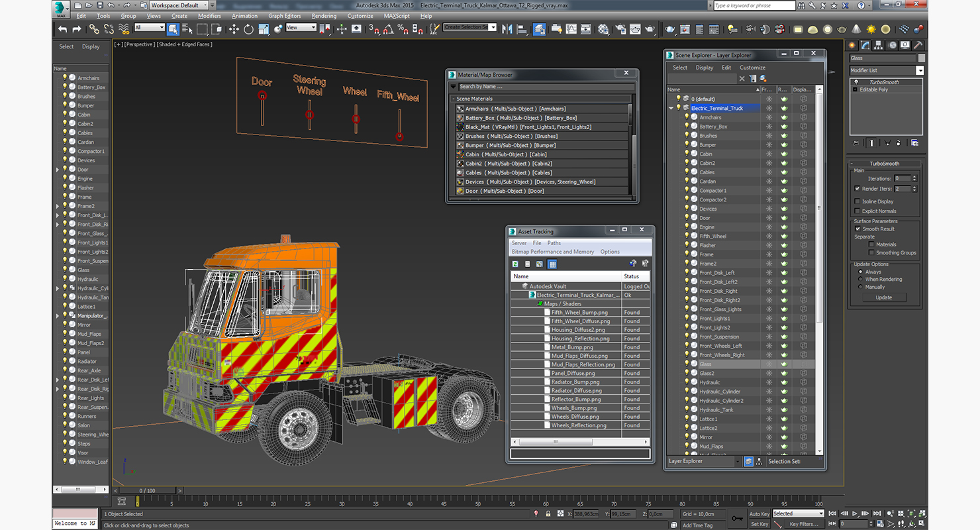The width and height of the screenshot is (980, 530).
Task: Click the Set Key button
Action: (759, 524)
